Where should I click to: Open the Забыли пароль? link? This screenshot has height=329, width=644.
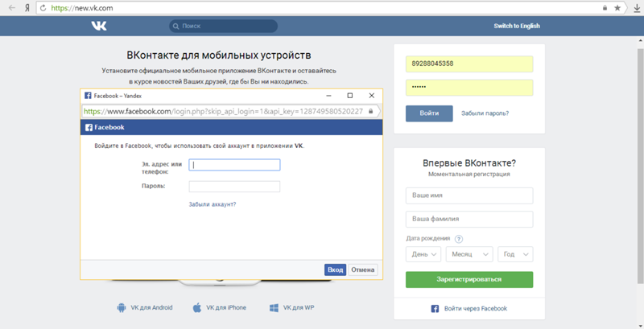pyautogui.click(x=485, y=113)
